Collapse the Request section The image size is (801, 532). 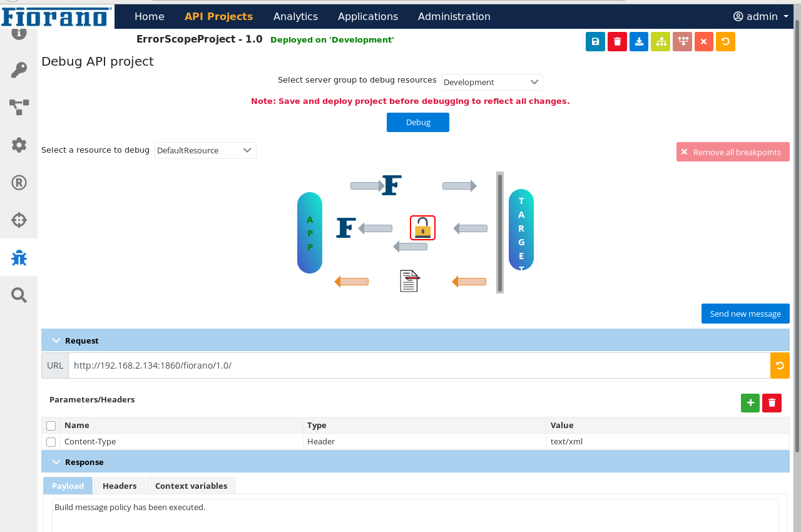(x=56, y=340)
